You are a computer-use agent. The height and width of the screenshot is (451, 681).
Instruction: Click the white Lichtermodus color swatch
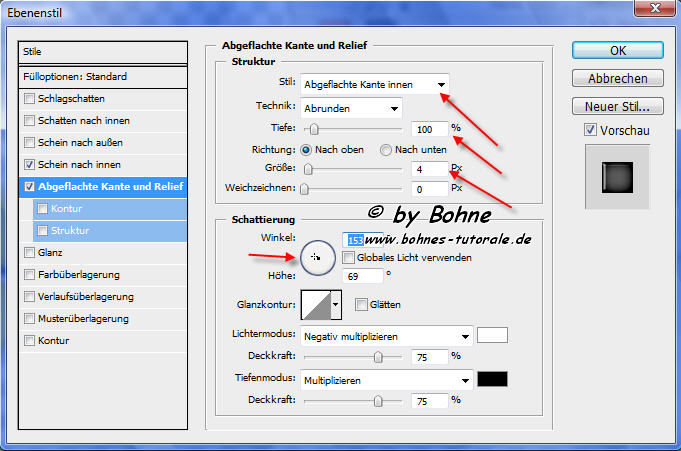pyautogui.click(x=493, y=335)
